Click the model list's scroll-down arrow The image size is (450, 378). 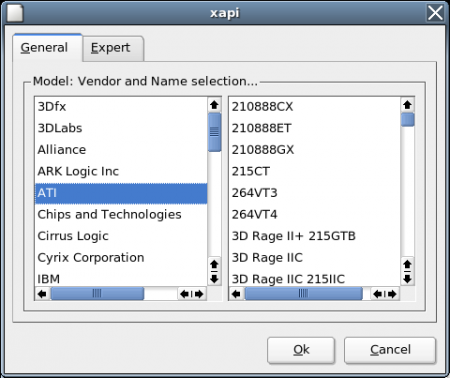tap(407, 278)
